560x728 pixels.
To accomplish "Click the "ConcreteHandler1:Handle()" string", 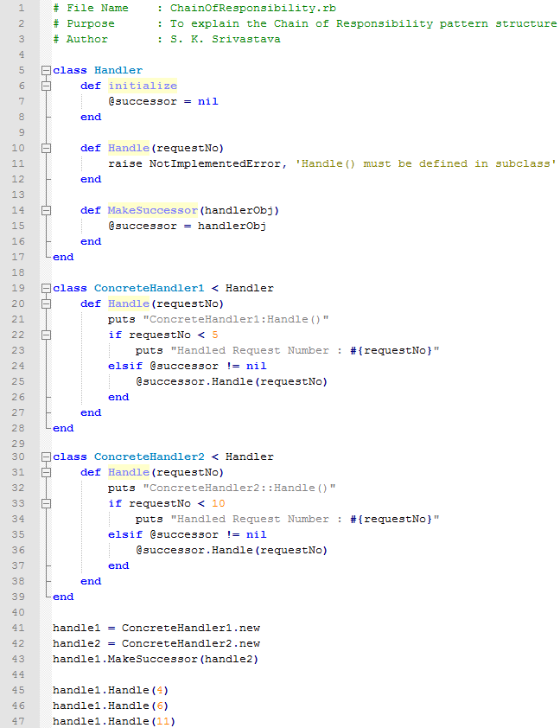I will pyautogui.click(x=236, y=319).
